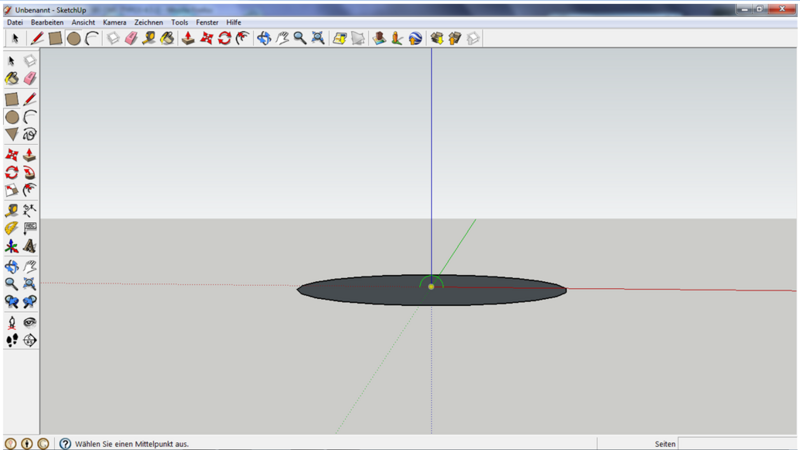This screenshot has width=800, height=450.
Task: Open the Datei menu
Action: tap(15, 22)
